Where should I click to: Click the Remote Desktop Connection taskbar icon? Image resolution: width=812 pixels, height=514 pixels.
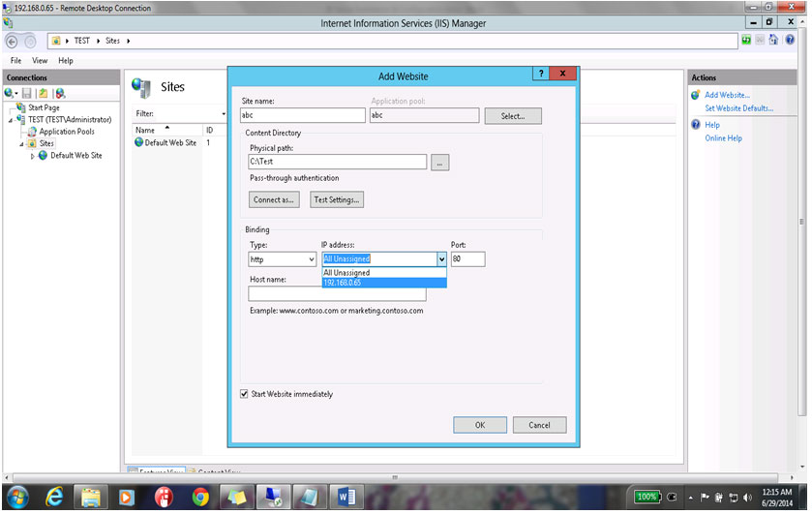[273, 498]
